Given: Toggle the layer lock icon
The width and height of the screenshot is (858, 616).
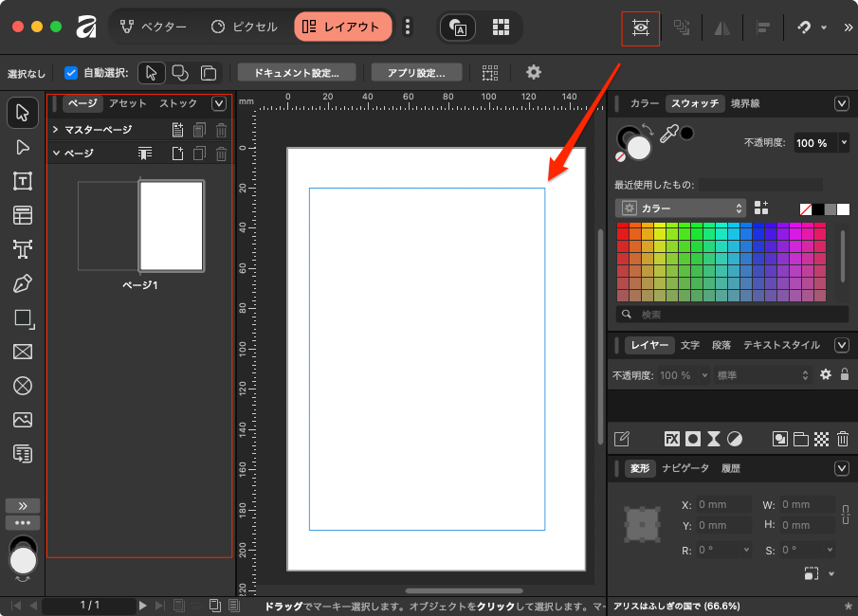Looking at the screenshot, I should click(845, 374).
